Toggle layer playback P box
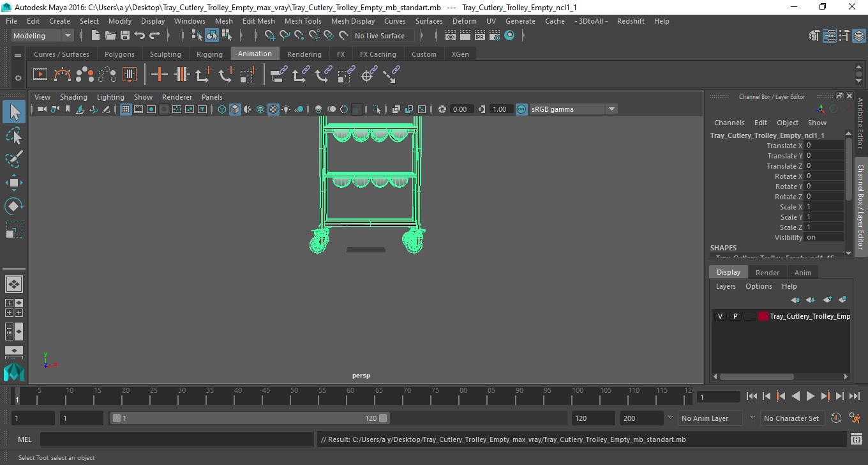This screenshot has height=465, width=868. click(735, 316)
